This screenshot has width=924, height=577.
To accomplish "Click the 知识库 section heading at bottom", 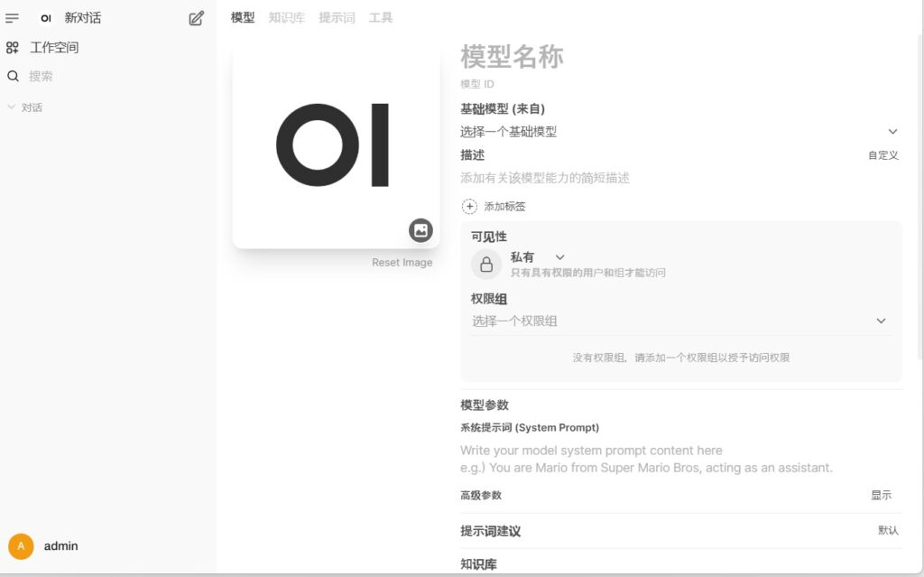I will point(478,564).
